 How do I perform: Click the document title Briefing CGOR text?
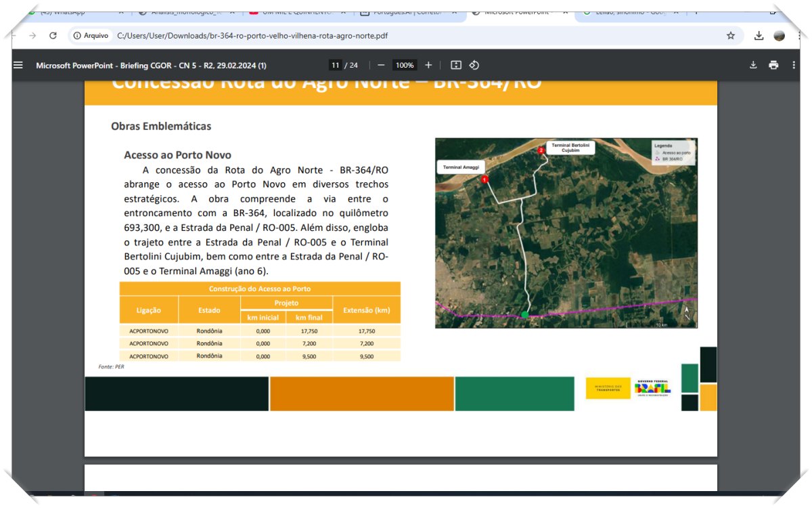(151, 65)
